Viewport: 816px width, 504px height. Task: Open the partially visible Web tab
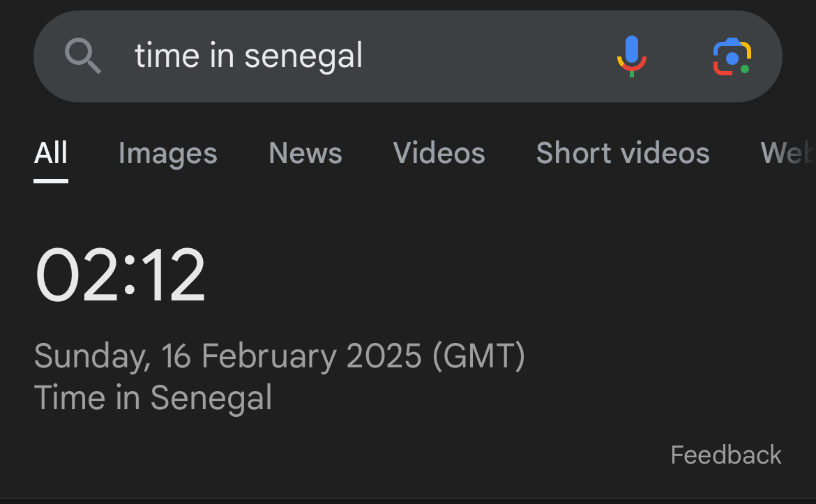[788, 153]
